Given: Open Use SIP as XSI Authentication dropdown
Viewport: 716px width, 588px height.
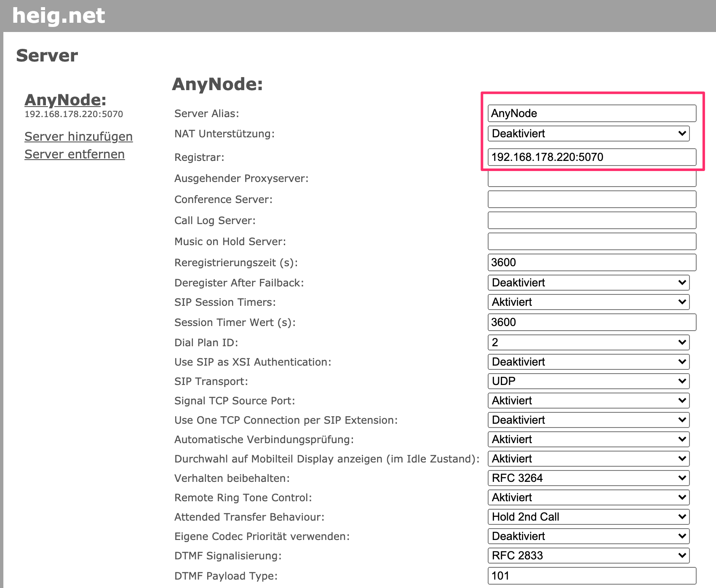Looking at the screenshot, I should 588,362.
